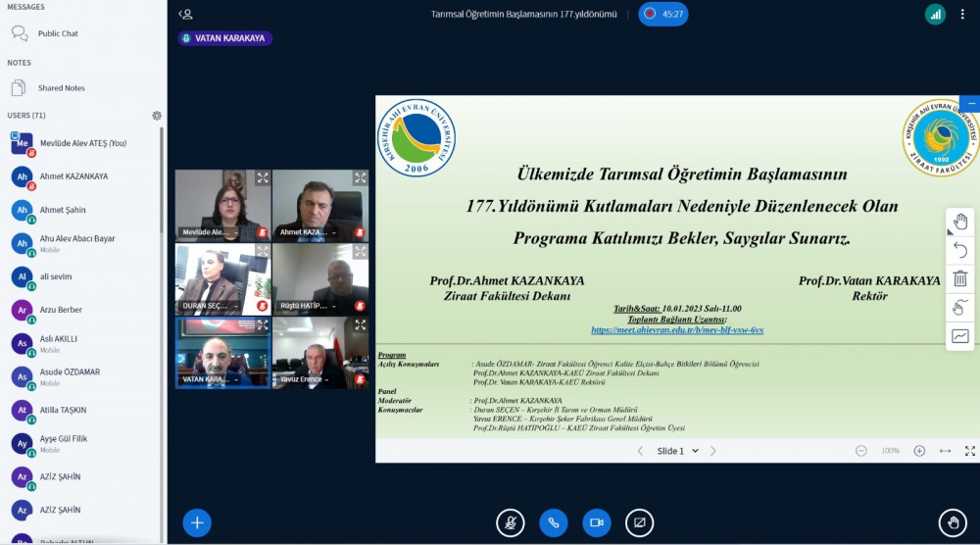Image resolution: width=980 pixels, height=545 pixels.
Task: Fullscreen Rüştü HATİP... webcam
Action: (x=361, y=251)
